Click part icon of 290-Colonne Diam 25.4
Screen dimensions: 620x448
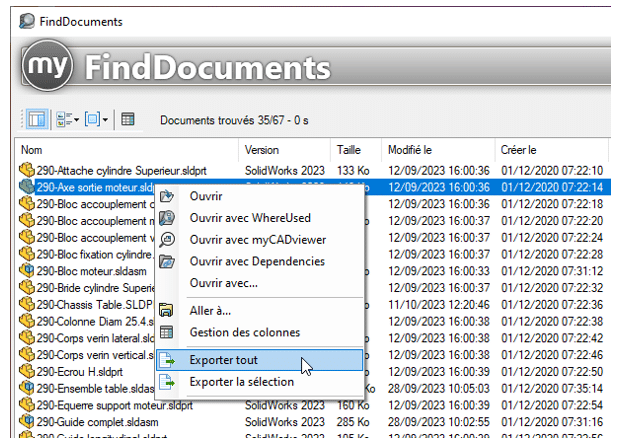click(27, 321)
